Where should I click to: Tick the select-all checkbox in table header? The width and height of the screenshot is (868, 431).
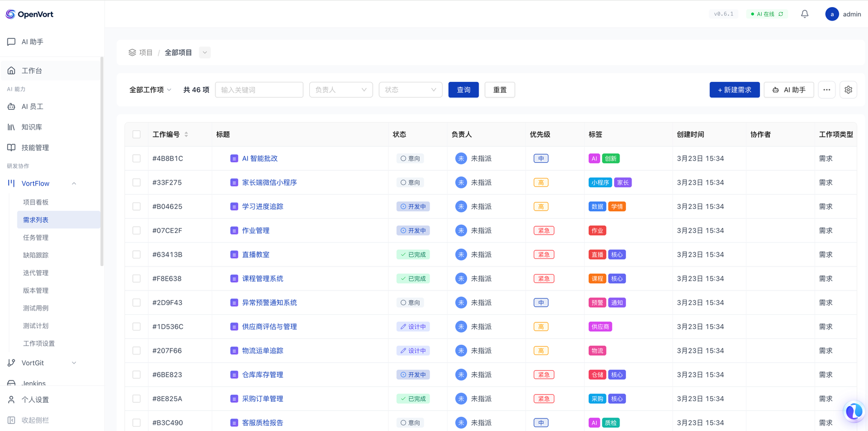[x=136, y=135]
